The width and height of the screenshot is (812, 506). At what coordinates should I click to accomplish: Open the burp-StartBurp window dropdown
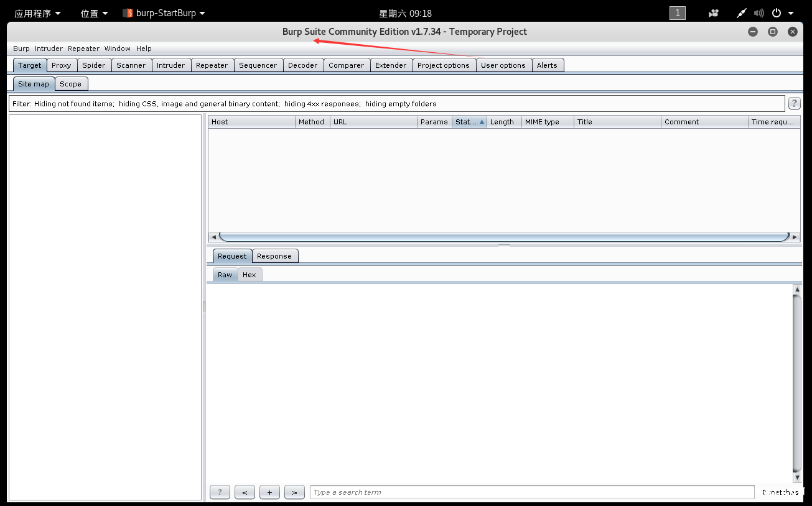point(164,12)
